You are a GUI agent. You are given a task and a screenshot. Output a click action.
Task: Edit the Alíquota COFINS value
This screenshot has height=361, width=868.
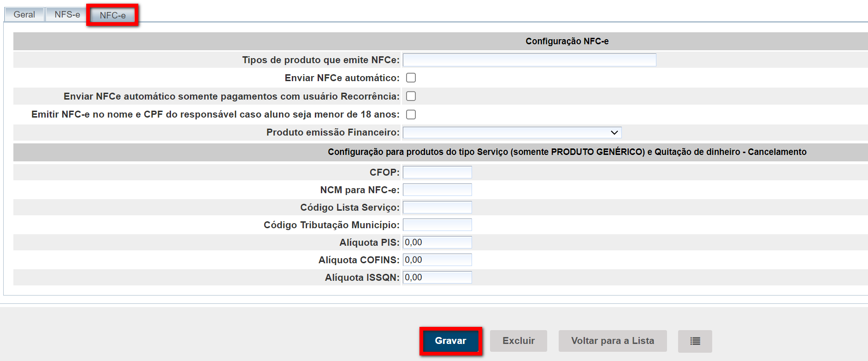pos(437,260)
